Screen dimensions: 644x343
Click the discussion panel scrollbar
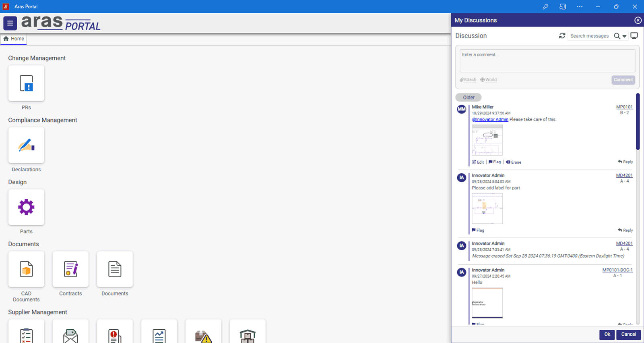pyautogui.click(x=638, y=122)
